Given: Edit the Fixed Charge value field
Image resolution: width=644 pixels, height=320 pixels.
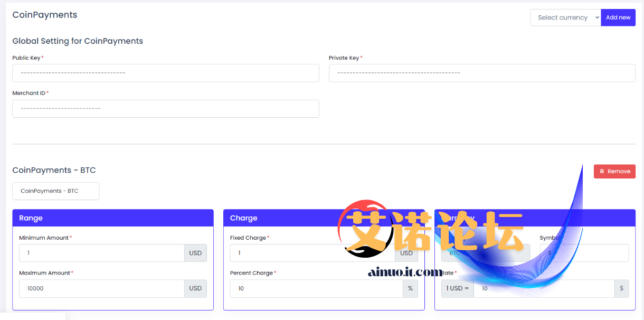Looking at the screenshot, I should [x=313, y=253].
